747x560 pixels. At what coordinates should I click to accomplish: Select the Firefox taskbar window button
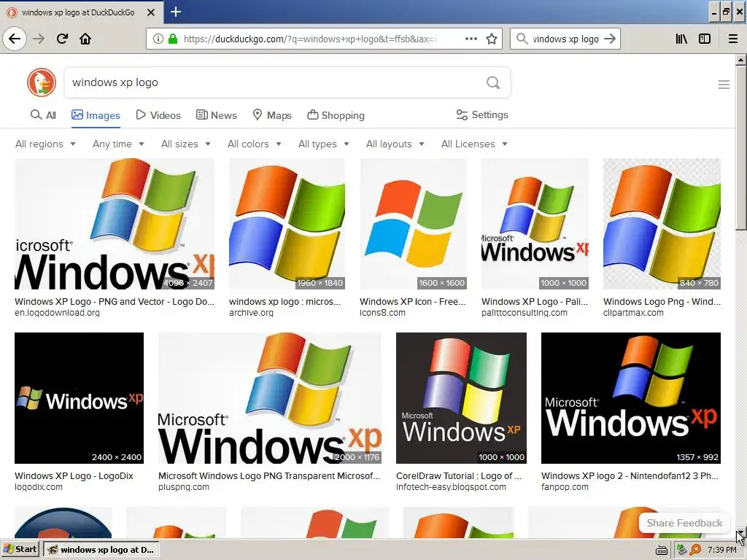click(x=101, y=550)
